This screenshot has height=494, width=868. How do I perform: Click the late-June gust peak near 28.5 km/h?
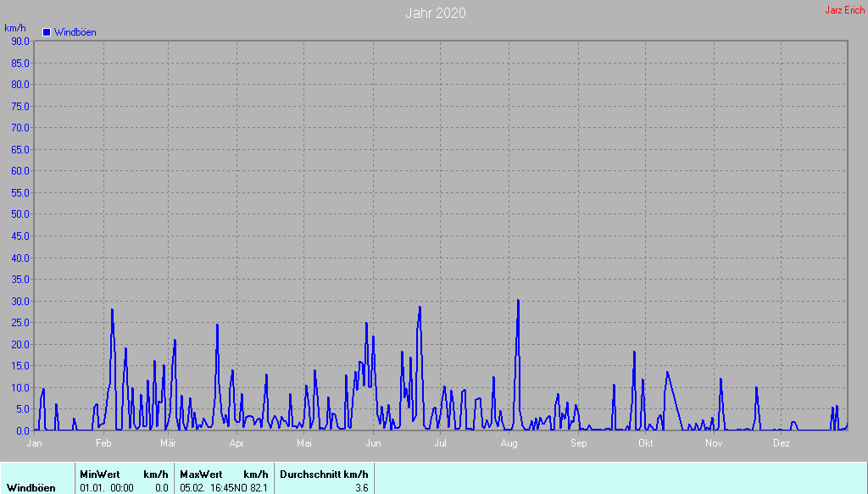(420, 307)
